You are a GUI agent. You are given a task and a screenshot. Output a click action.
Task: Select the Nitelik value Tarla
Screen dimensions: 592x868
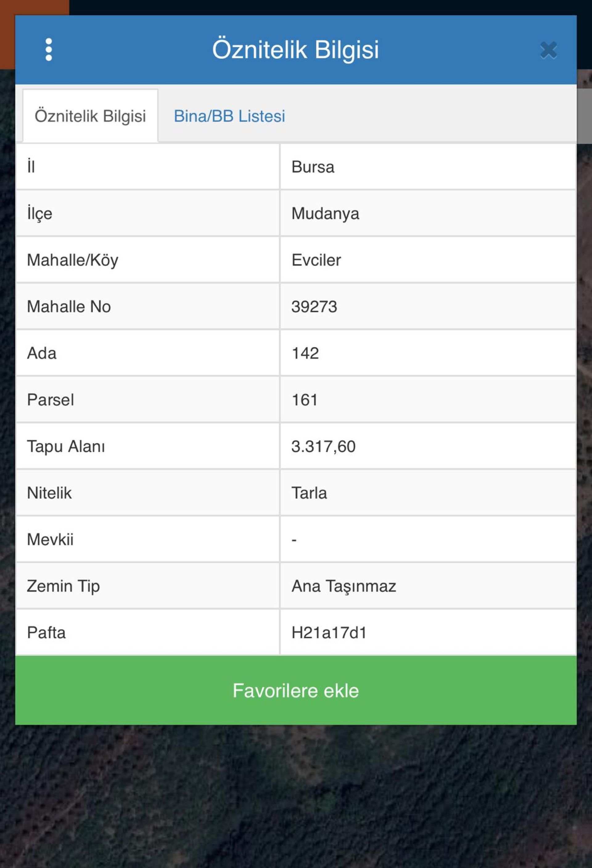(x=309, y=493)
